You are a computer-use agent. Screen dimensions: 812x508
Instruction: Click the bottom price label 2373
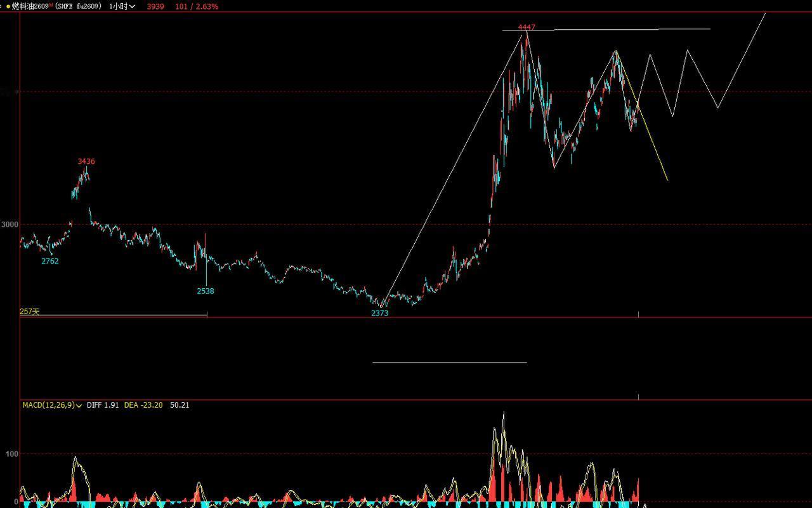379,313
